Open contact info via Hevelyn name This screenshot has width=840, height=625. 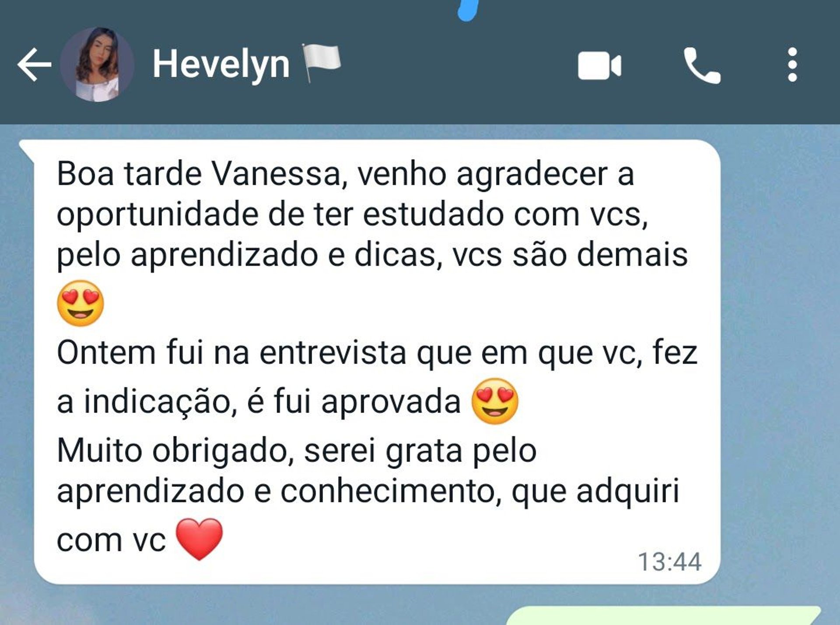[221, 64]
